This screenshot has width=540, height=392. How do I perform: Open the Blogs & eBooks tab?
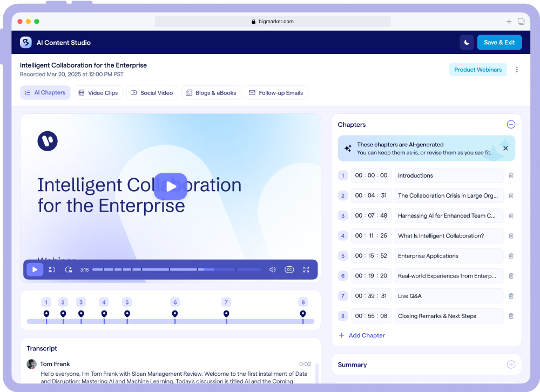point(211,93)
